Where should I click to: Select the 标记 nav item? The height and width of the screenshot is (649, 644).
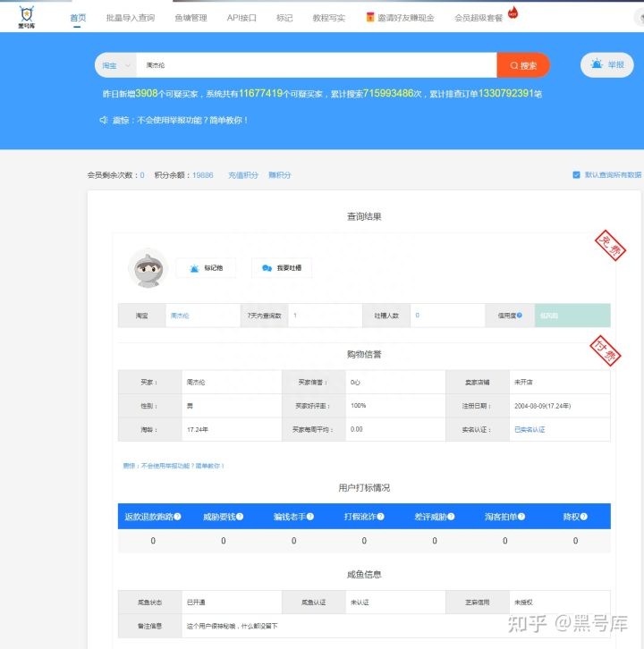[284, 18]
